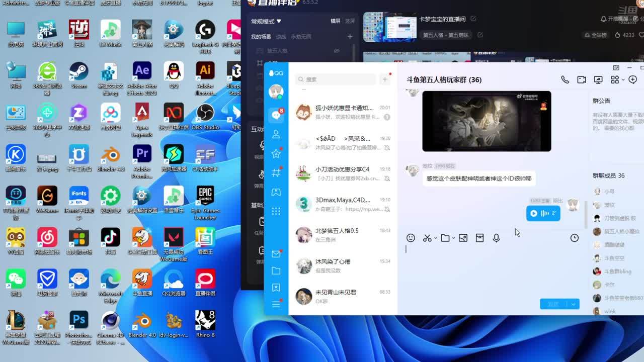Open the QQ mail envelope icon
Screen dimensions: 644x362
point(276,254)
